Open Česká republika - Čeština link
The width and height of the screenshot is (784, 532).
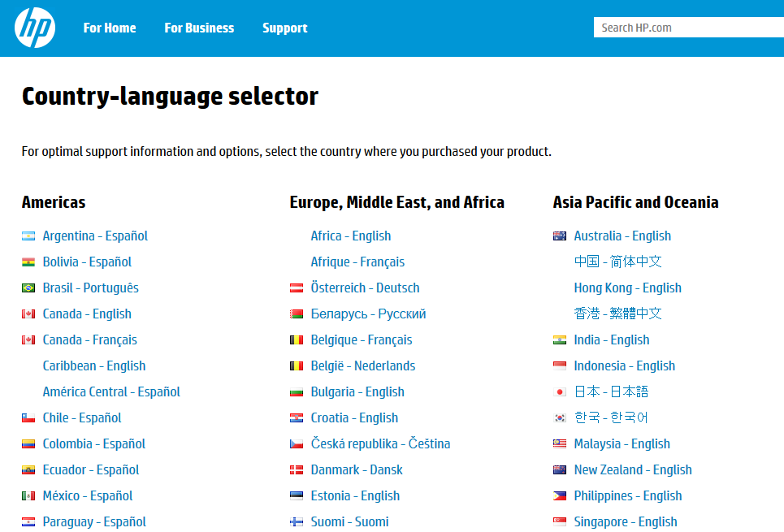380,444
